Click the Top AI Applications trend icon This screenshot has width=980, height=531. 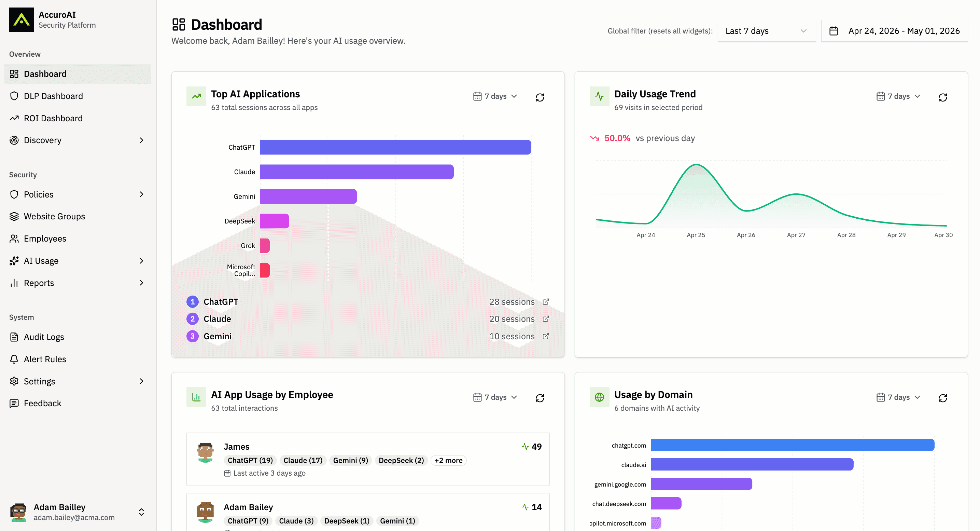[x=196, y=96]
